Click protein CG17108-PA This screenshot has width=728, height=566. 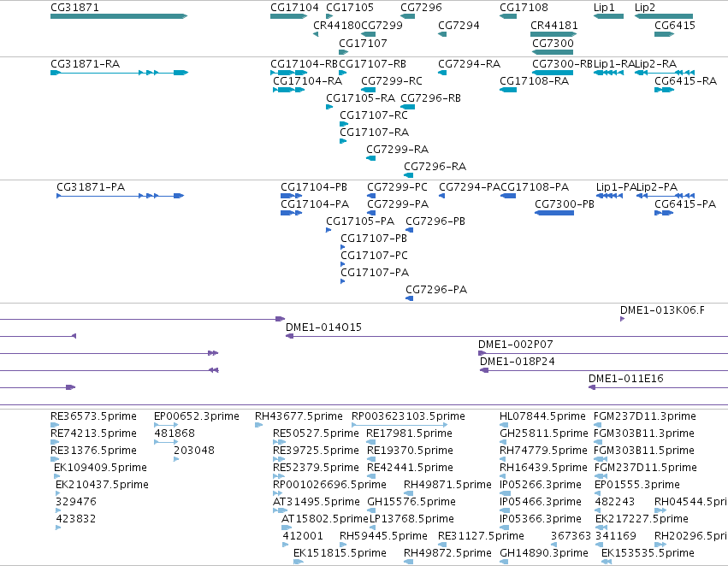508,196
